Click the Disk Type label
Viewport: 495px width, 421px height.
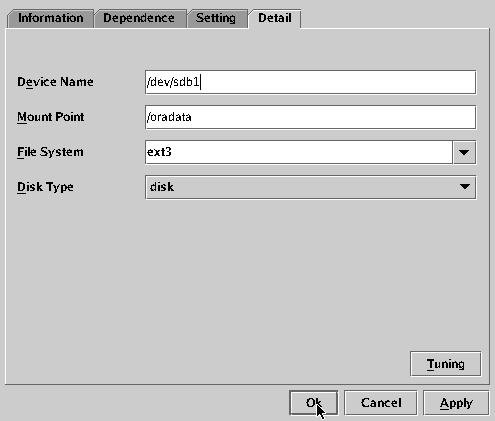45,187
